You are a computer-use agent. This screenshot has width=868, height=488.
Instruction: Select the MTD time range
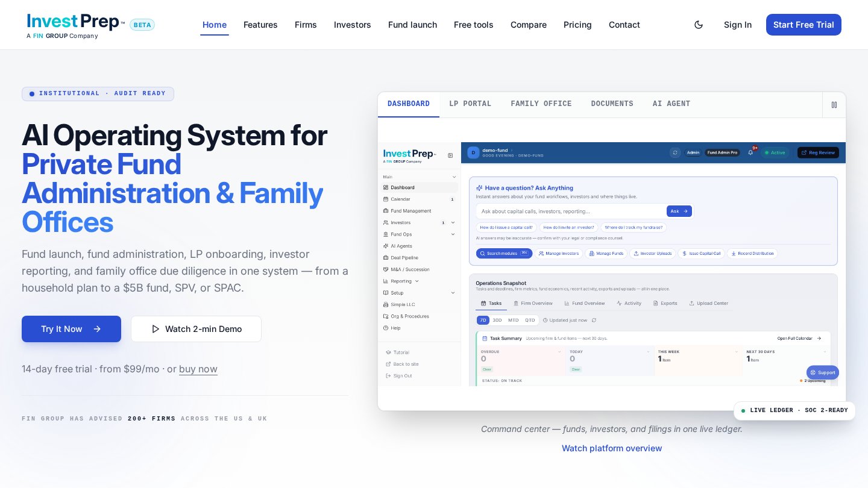point(513,321)
